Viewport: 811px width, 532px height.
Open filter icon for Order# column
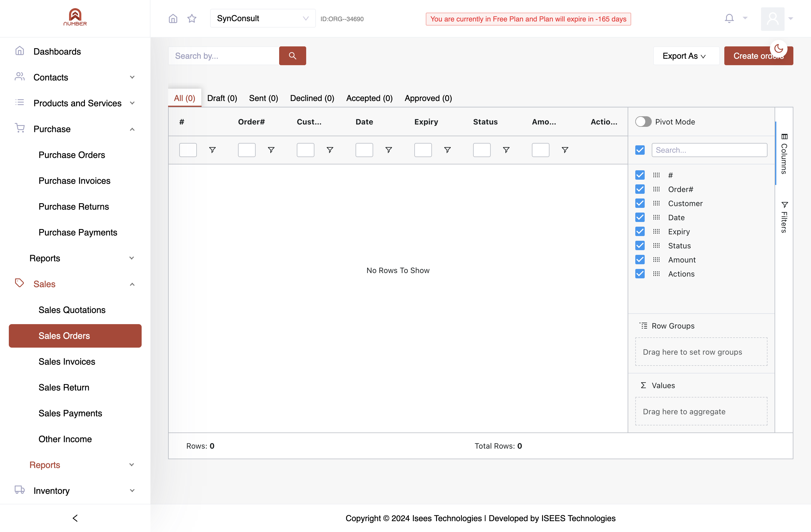271,150
